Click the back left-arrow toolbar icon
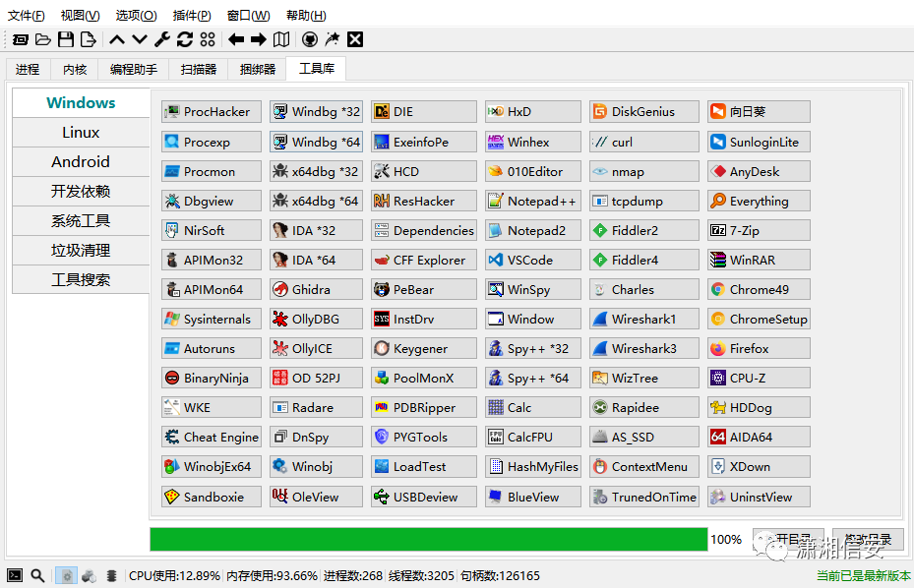 (x=236, y=39)
